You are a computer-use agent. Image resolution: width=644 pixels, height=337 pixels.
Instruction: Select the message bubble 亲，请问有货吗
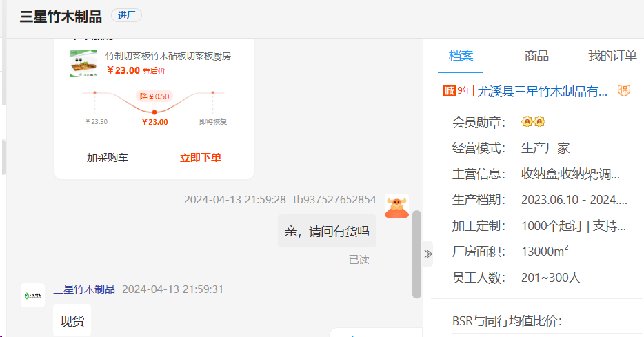click(327, 231)
